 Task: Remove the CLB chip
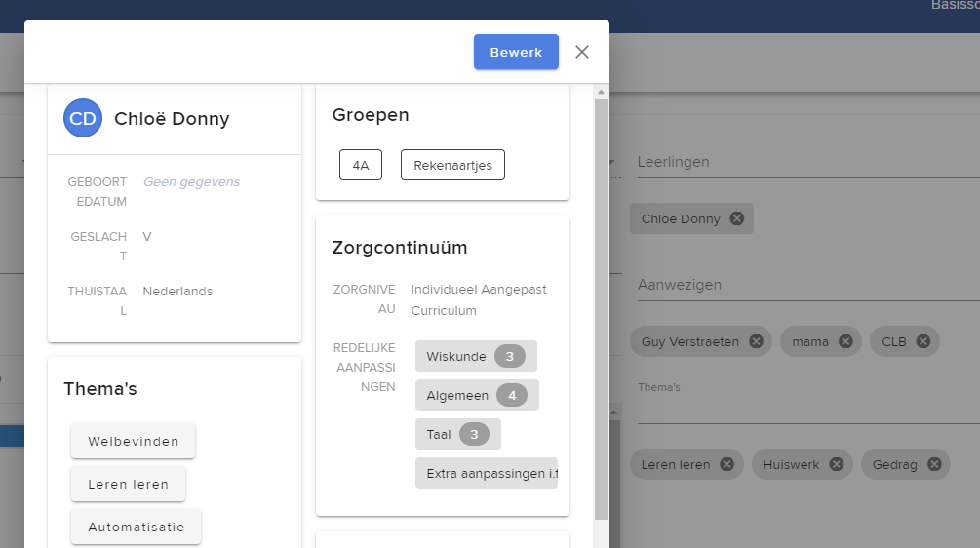coord(923,341)
